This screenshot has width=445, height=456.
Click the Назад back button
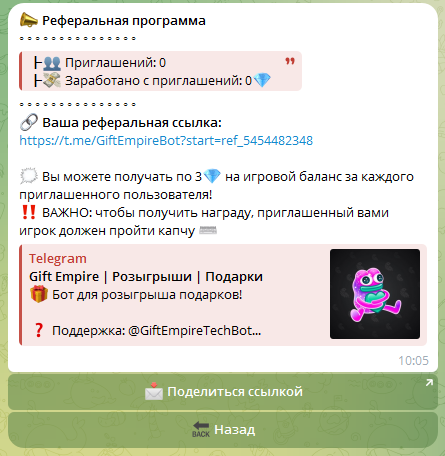(223, 430)
